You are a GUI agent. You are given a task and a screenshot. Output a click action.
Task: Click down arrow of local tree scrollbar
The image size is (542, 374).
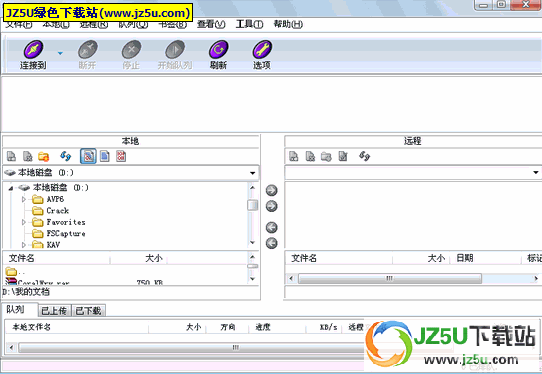[253, 243]
